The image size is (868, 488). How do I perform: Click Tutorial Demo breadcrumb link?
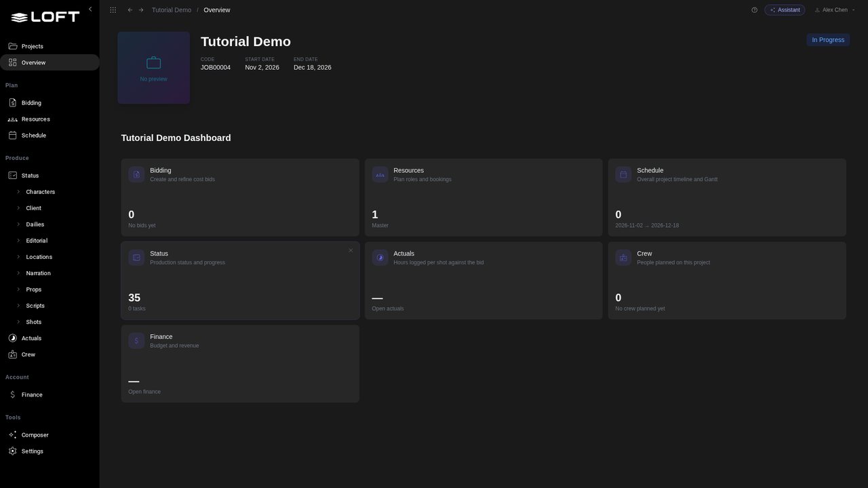(x=172, y=10)
